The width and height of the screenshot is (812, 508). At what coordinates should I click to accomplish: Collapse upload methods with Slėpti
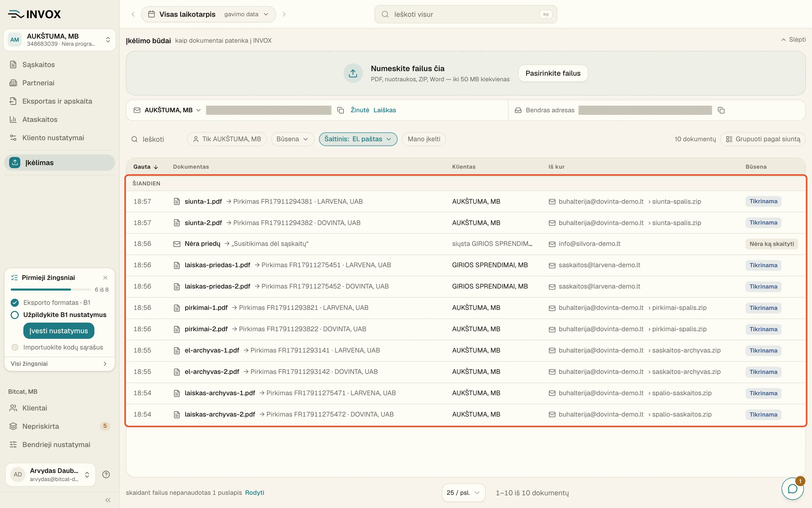click(x=793, y=40)
